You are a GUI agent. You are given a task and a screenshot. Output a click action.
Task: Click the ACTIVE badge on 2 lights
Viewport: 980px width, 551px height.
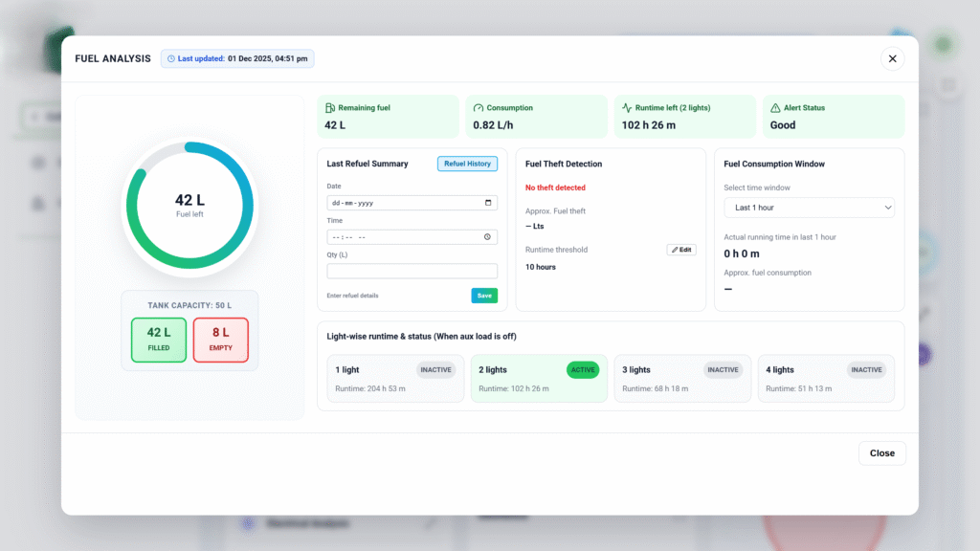point(581,369)
